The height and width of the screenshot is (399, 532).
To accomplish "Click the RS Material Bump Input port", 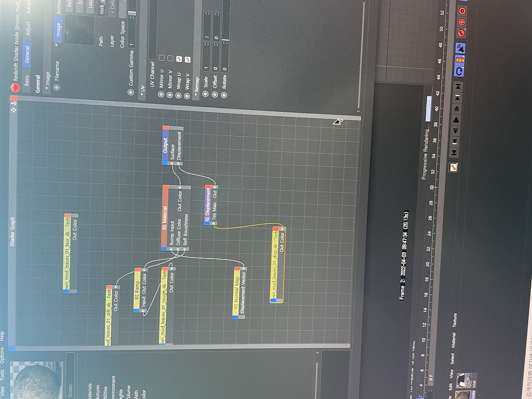I will (x=171, y=249).
